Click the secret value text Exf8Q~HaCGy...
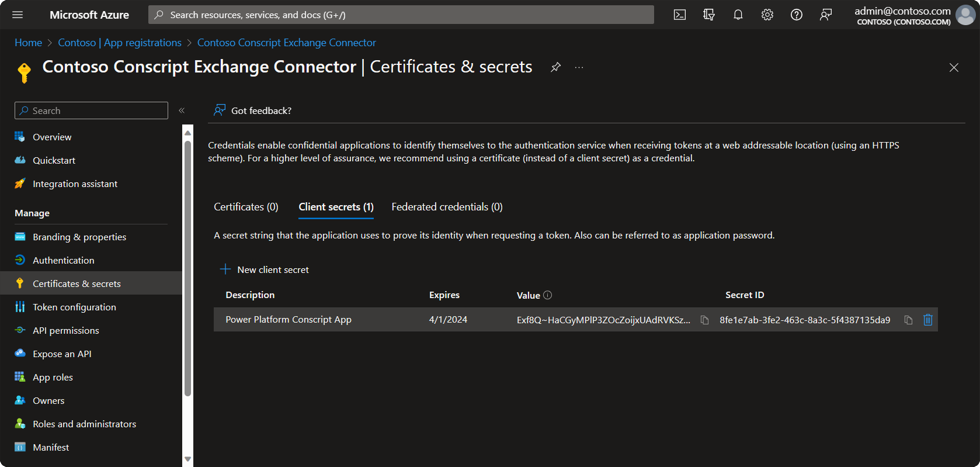The width and height of the screenshot is (980, 467). click(603, 320)
